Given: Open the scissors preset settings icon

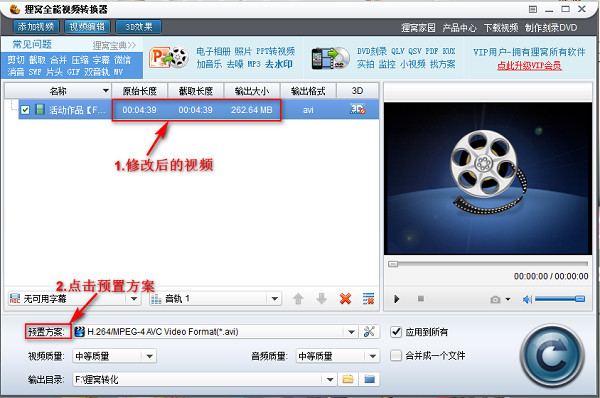Looking at the screenshot, I should 369,331.
